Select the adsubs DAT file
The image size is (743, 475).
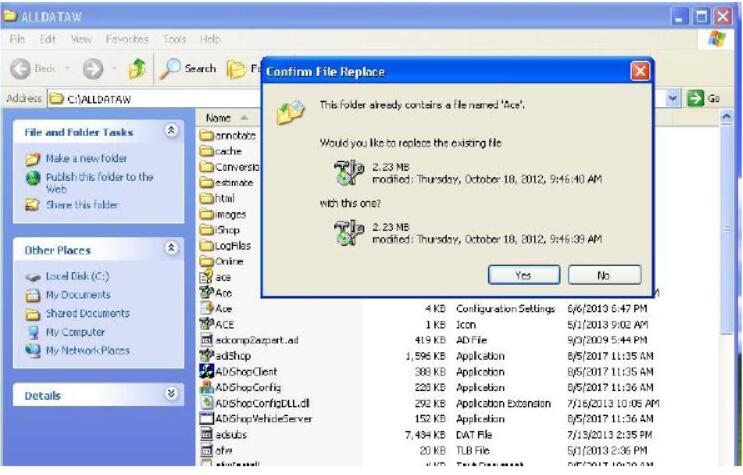click(x=223, y=434)
